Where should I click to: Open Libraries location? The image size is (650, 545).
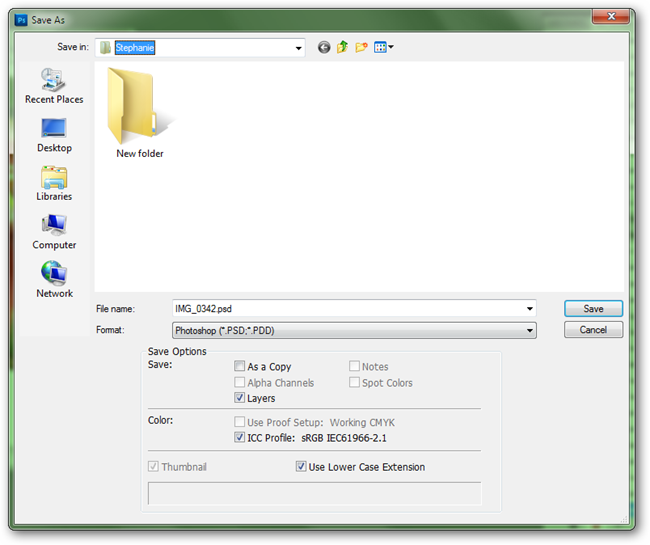click(54, 184)
